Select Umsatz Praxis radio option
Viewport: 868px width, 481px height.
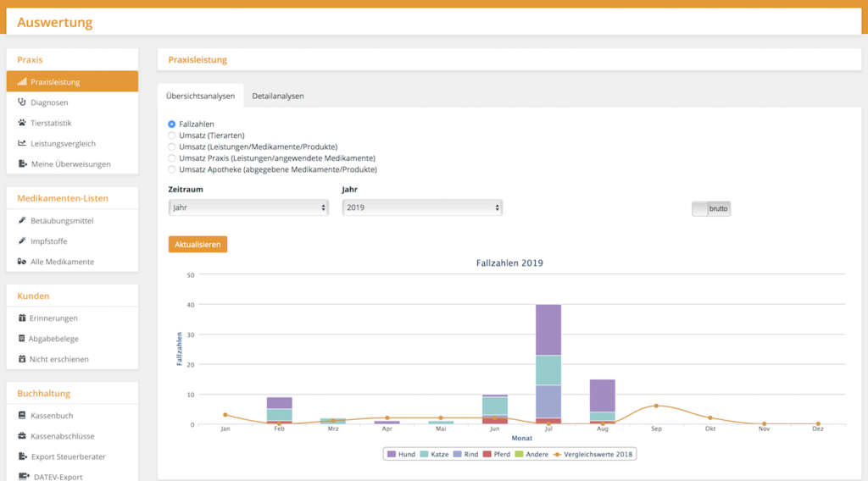pos(172,158)
